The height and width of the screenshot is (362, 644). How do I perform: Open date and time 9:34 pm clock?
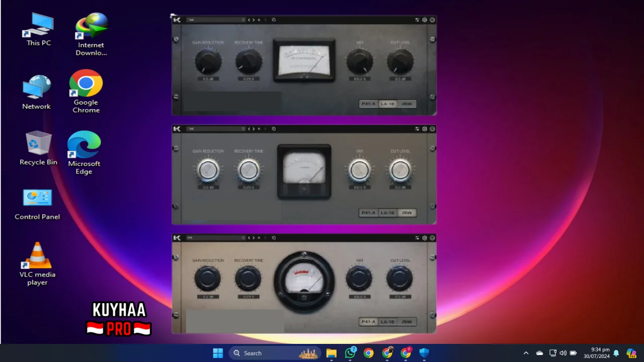(x=597, y=353)
